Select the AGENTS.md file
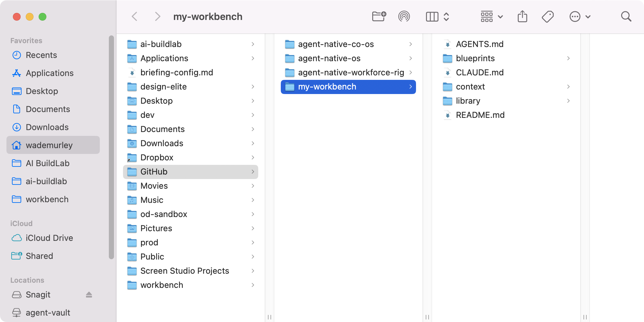This screenshot has height=322, width=644. coord(506,44)
